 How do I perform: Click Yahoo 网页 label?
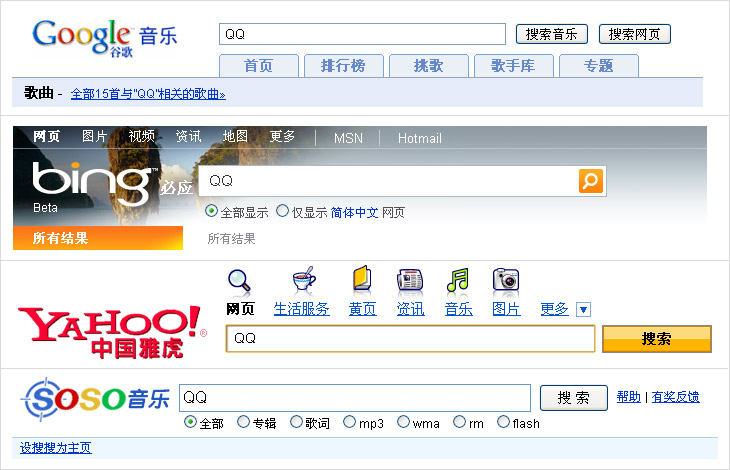[240, 309]
